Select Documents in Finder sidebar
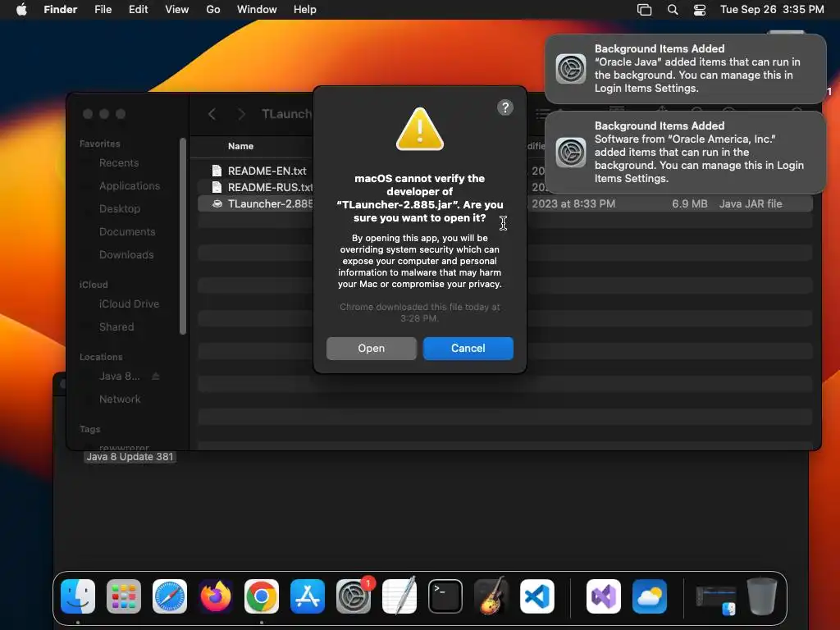 click(127, 232)
